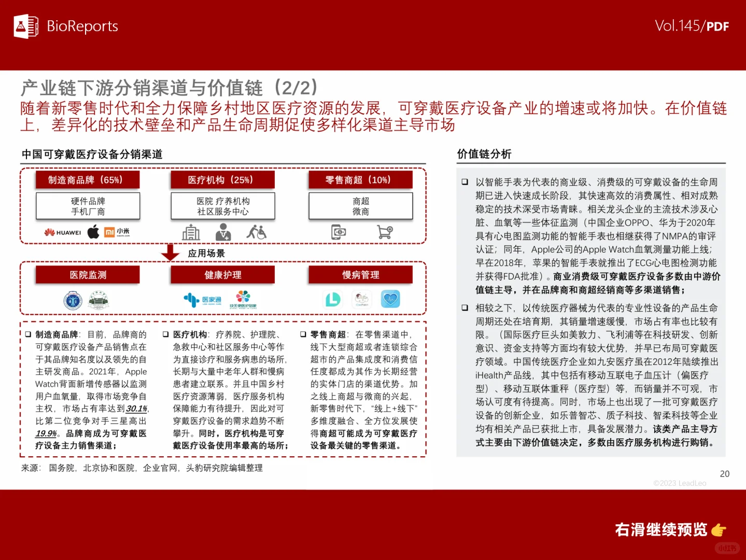Click the 制造商品牌（65%）progress bar
Image resolution: width=746 pixels, height=560 pixels.
(87, 179)
